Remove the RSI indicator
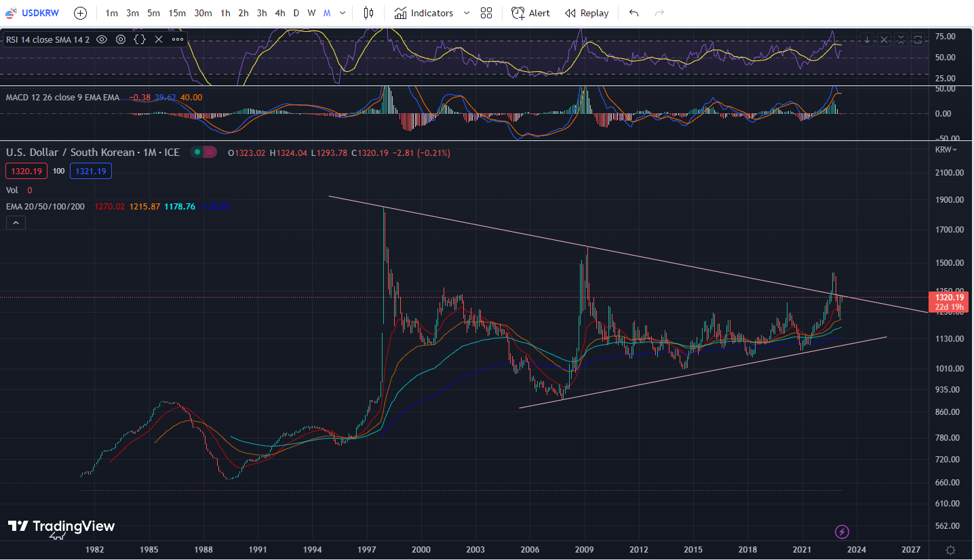 (159, 39)
